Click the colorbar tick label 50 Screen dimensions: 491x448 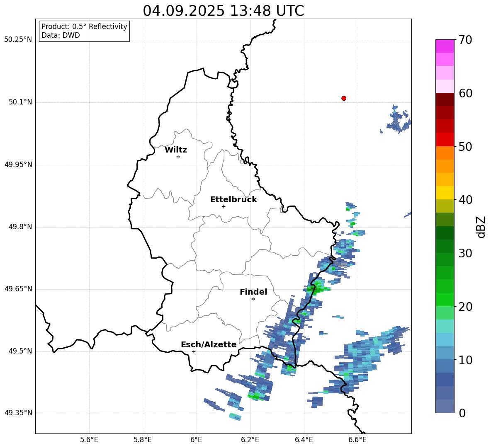click(x=465, y=147)
